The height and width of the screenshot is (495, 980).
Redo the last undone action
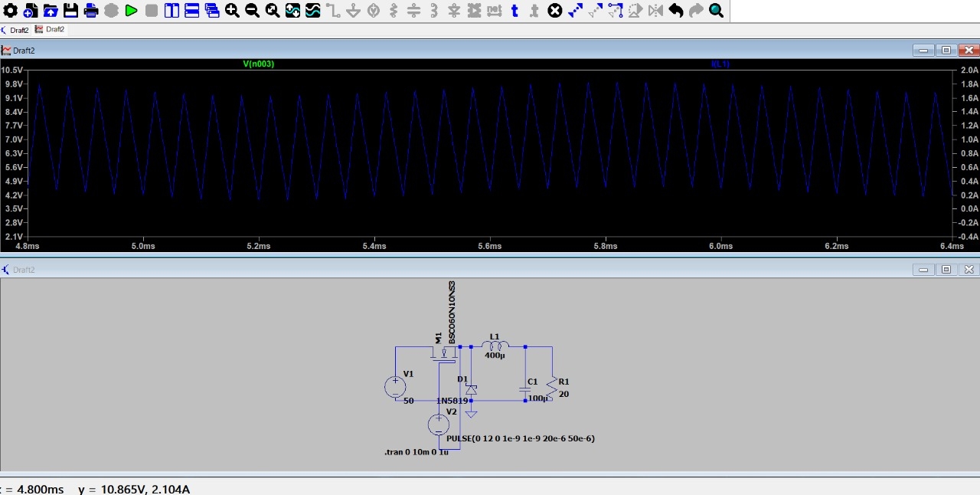[696, 11]
